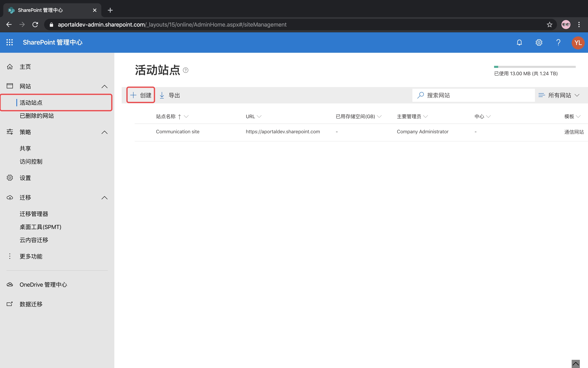The image size is (588, 368).
Task: Click the 创建 button
Action: pyautogui.click(x=141, y=95)
